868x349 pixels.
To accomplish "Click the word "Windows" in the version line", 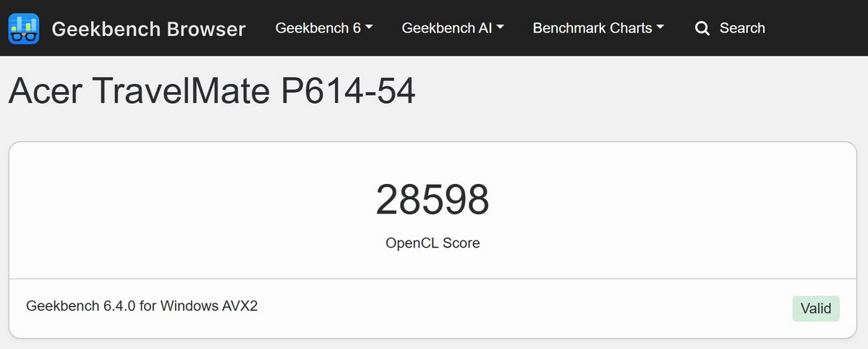I will click(187, 306).
